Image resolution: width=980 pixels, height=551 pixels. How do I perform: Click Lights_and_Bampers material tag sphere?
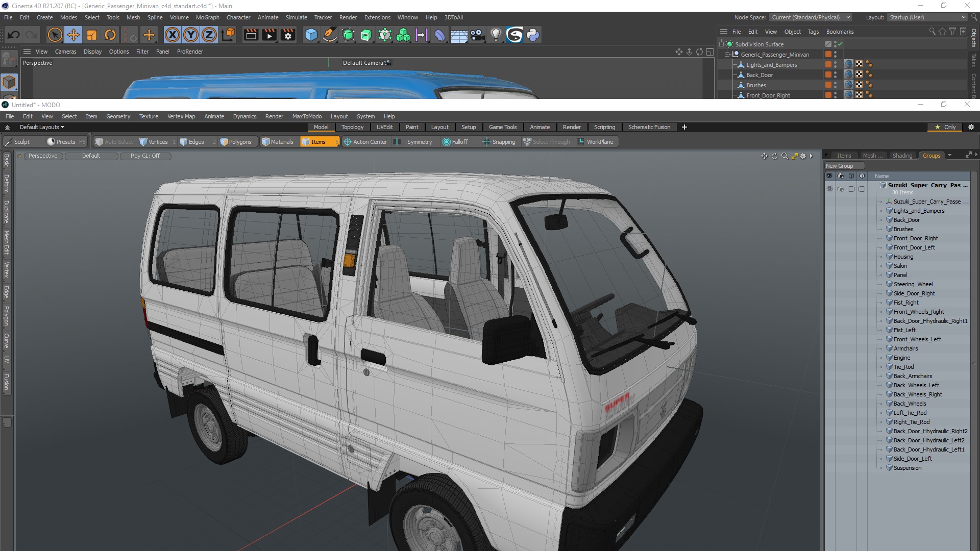tap(849, 64)
